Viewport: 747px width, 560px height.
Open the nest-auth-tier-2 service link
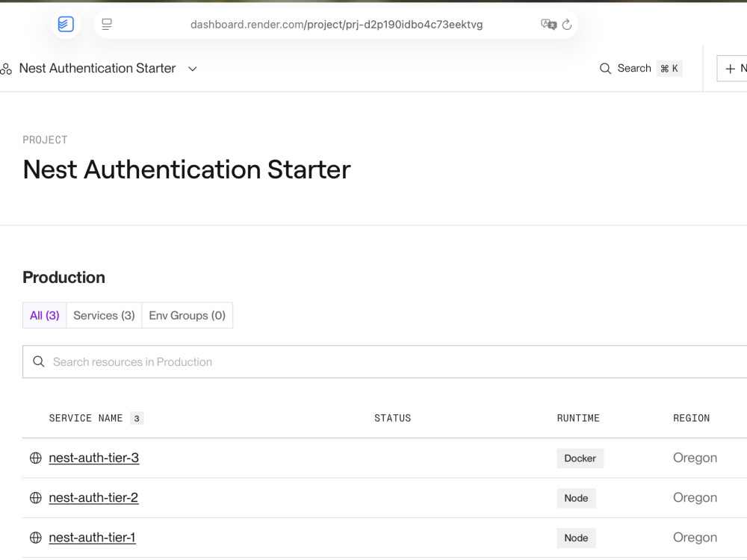point(93,497)
